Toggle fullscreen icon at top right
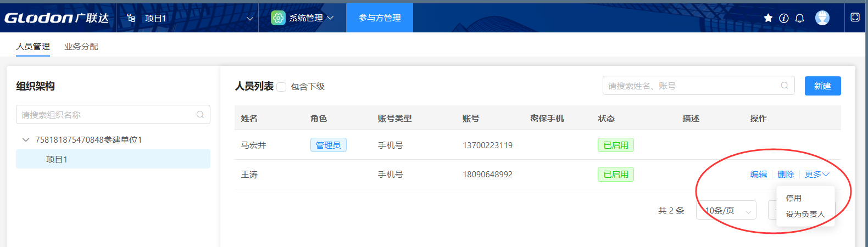 (x=855, y=18)
